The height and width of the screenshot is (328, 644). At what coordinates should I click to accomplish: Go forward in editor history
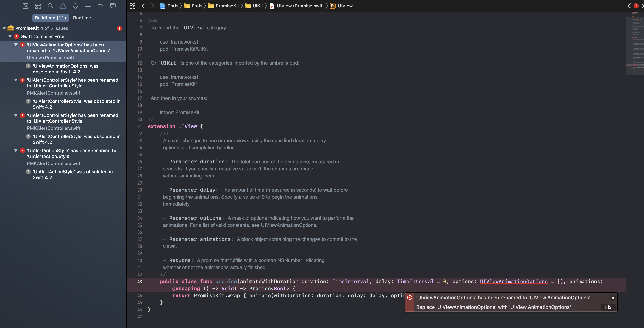click(x=152, y=6)
